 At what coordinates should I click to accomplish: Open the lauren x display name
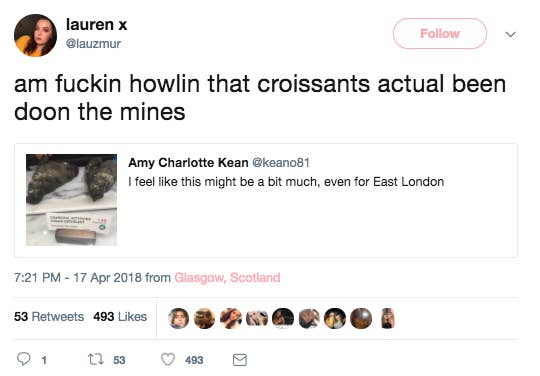coord(97,24)
